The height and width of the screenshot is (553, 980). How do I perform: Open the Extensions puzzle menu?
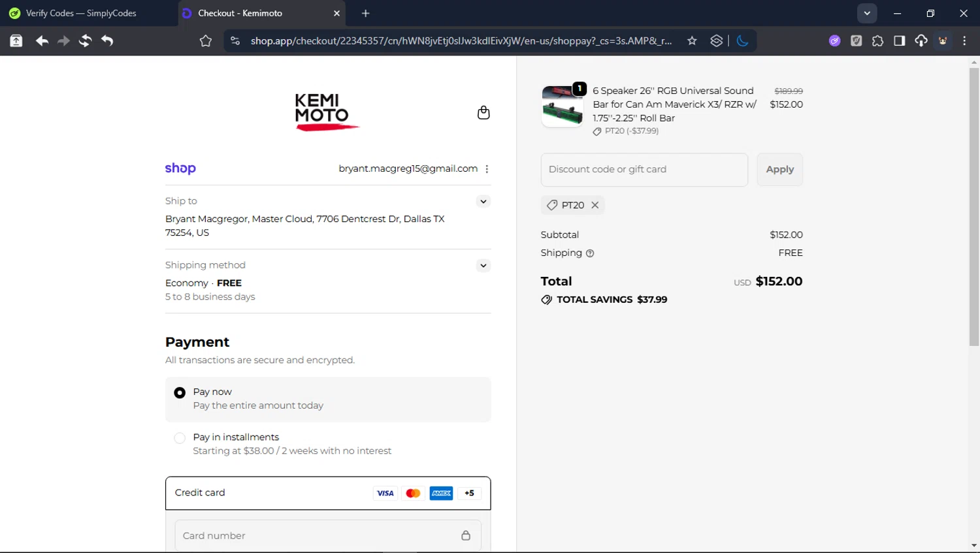pos(877,40)
